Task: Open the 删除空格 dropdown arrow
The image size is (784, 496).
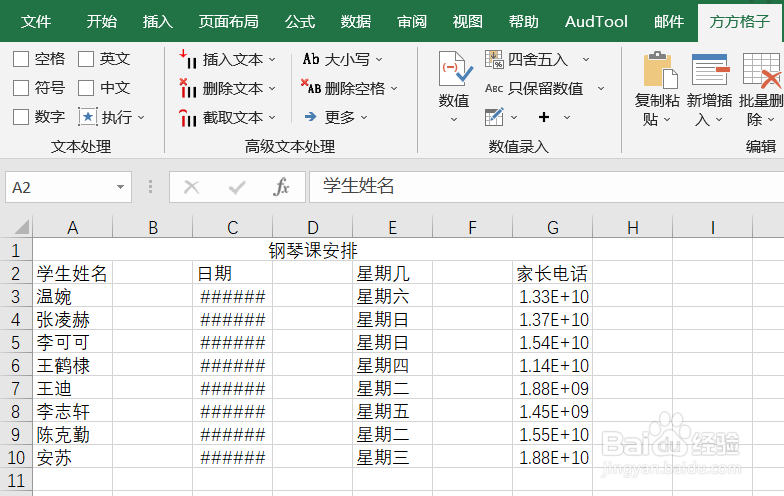Action: pos(394,88)
